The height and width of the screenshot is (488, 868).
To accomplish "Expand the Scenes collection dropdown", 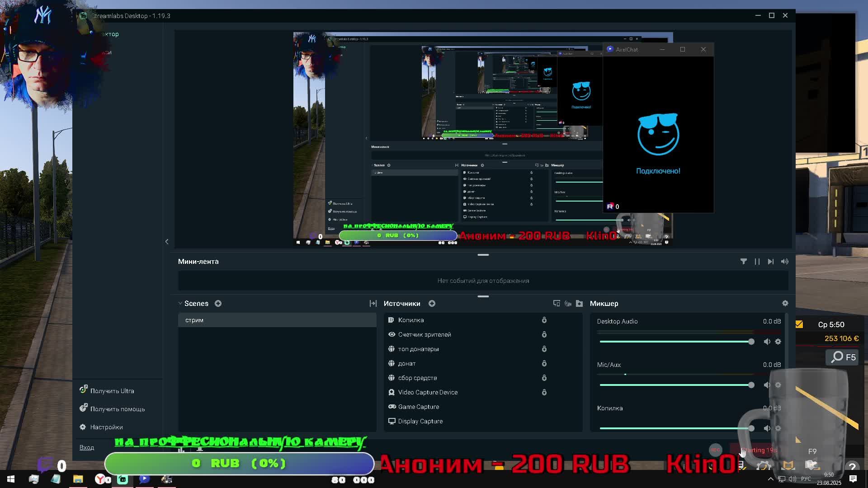I will coord(180,304).
